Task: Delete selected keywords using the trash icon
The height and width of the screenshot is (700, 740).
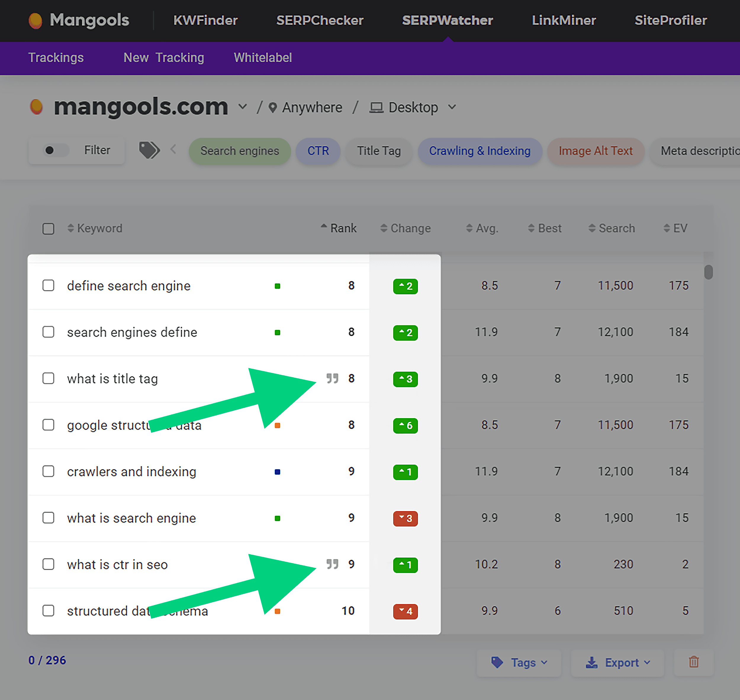Action: [693, 662]
